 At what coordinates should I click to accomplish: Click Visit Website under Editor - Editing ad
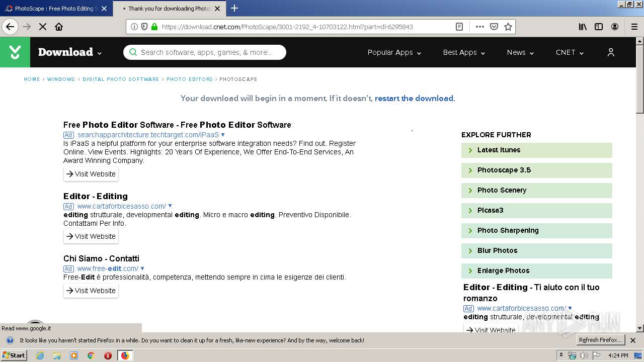click(x=91, y=236)
